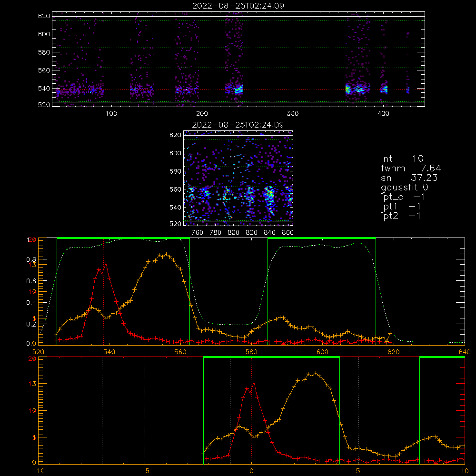Click the "ipt1 -1" readout line

click(x=401, y=207)
